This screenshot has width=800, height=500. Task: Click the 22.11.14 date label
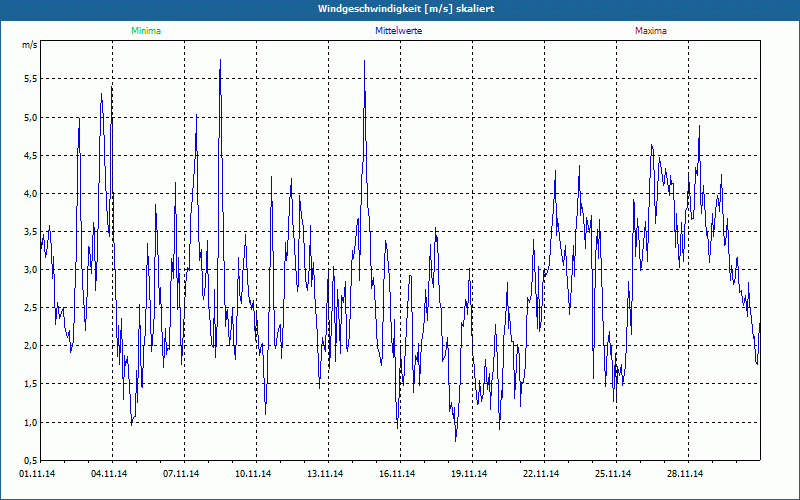click(x=541, y=474)
